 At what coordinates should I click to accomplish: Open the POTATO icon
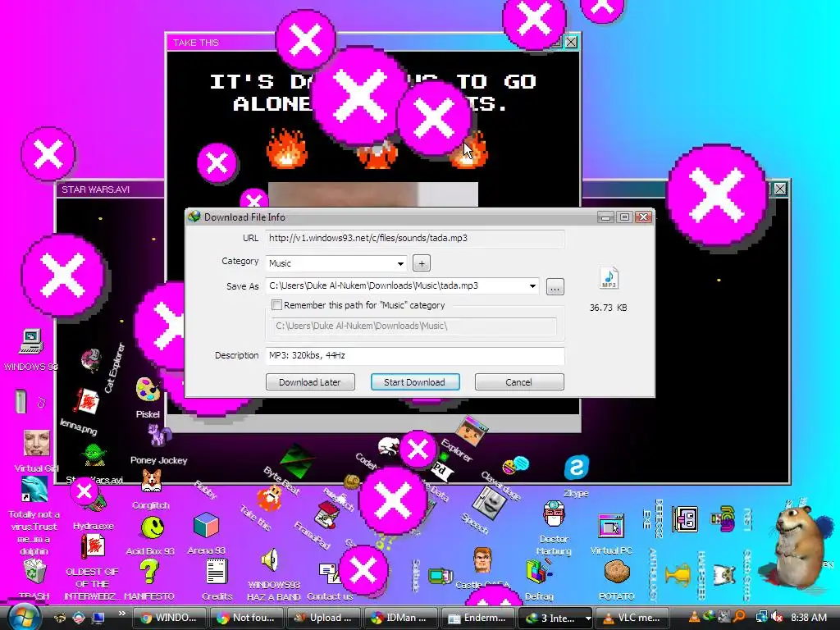pos(616,571)
